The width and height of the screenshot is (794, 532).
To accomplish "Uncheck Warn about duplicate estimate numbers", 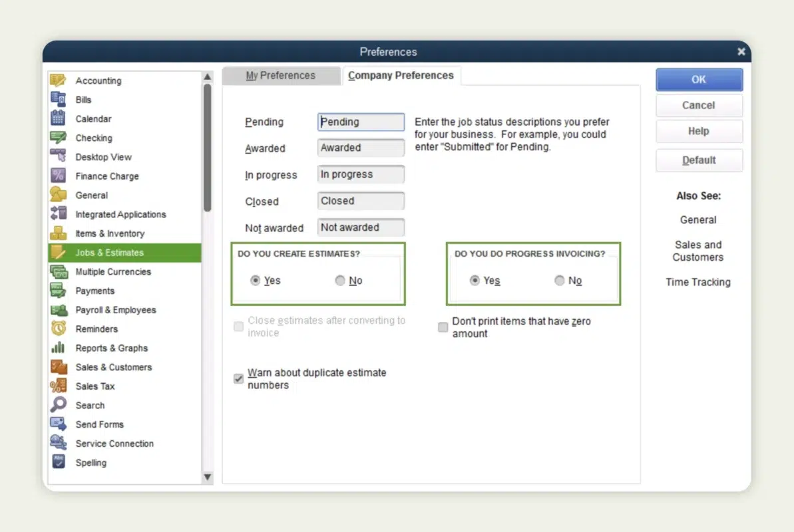I will pos(238,378).
